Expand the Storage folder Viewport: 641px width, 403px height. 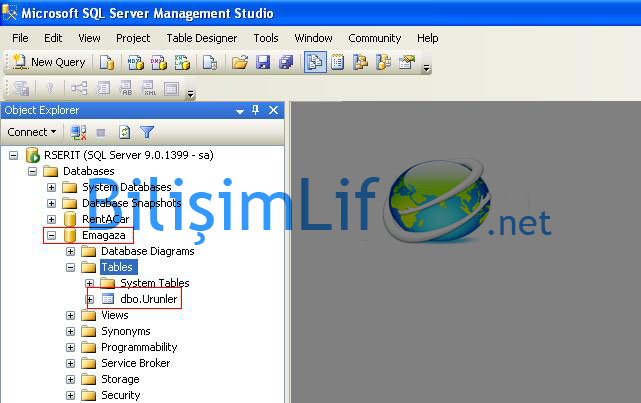click(70, 379)
